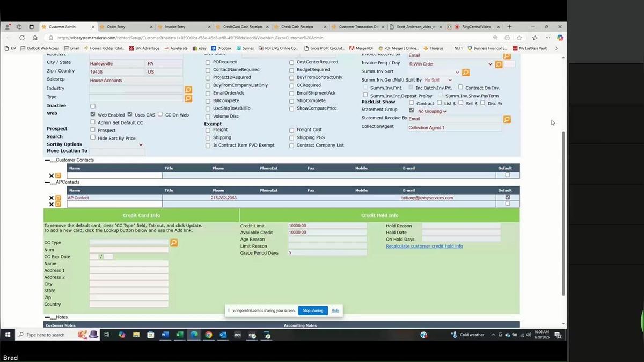Open the Invoice Freq / Day dropdown
Screen dimensions: 644x362
[490, 64]
